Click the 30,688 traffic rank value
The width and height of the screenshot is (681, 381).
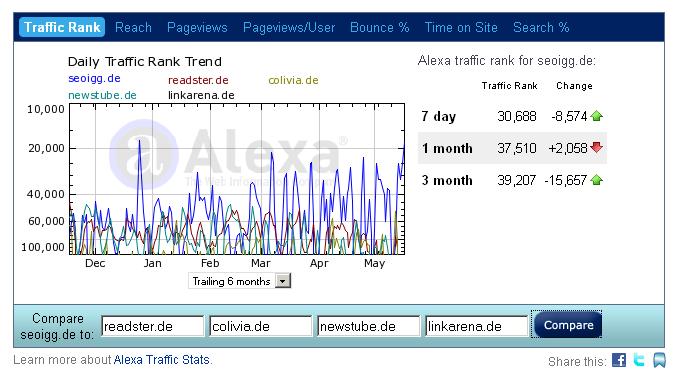tap(517, 116)
